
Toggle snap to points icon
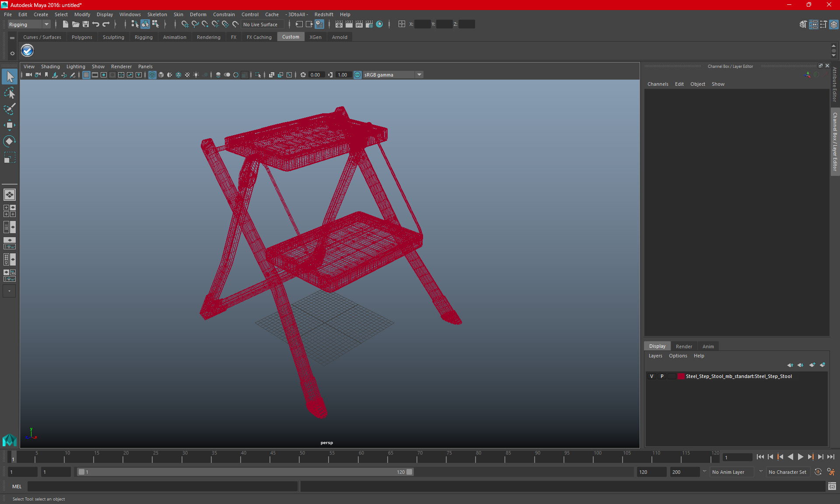point(205,24)
